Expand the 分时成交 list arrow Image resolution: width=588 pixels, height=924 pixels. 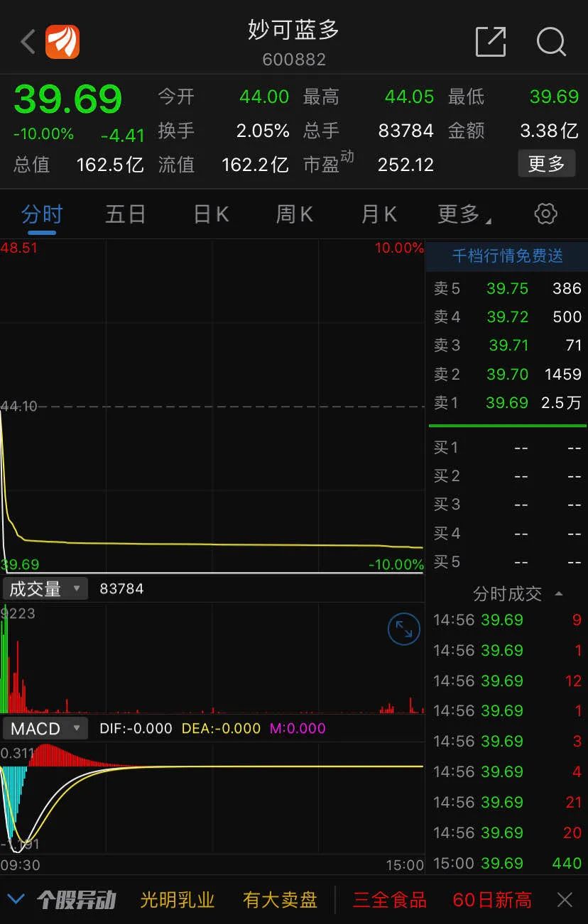pos(559,593)
